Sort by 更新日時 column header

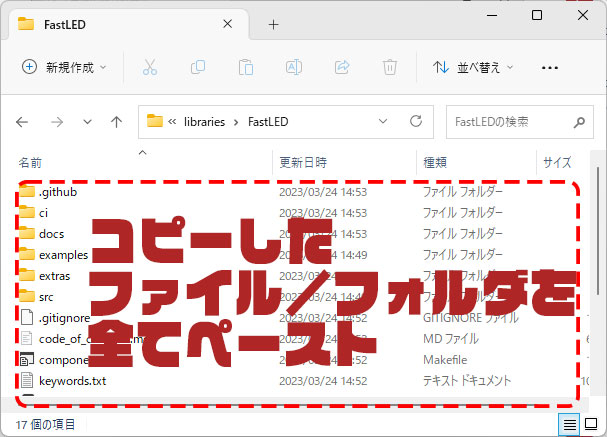point(303,162)
